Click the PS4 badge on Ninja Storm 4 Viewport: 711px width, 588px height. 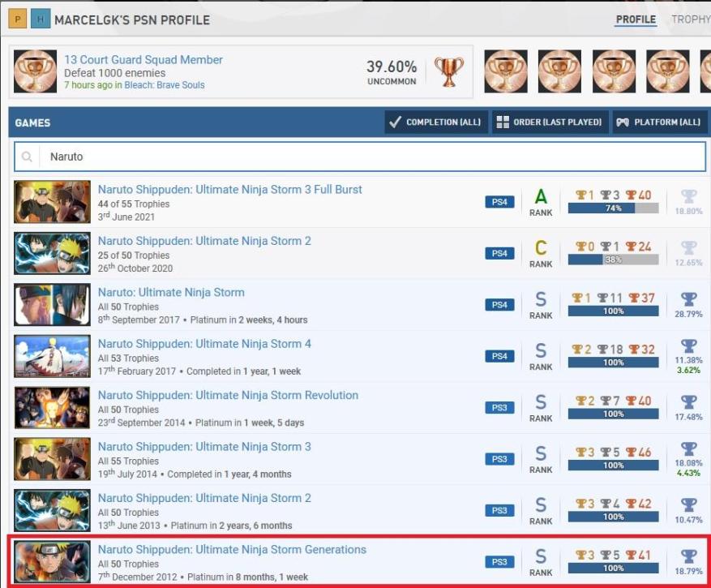click(500, 356)
